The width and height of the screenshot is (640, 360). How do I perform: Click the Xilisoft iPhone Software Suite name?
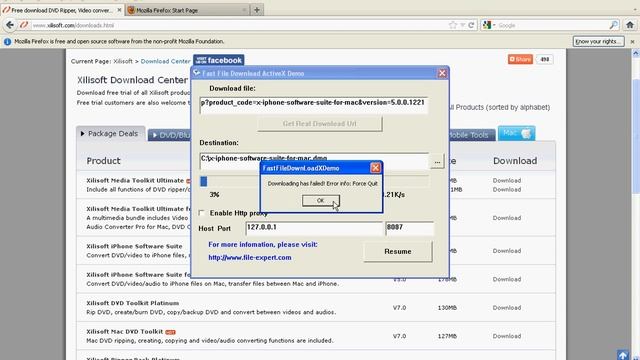pyautogui.click(x=134, y=247)
